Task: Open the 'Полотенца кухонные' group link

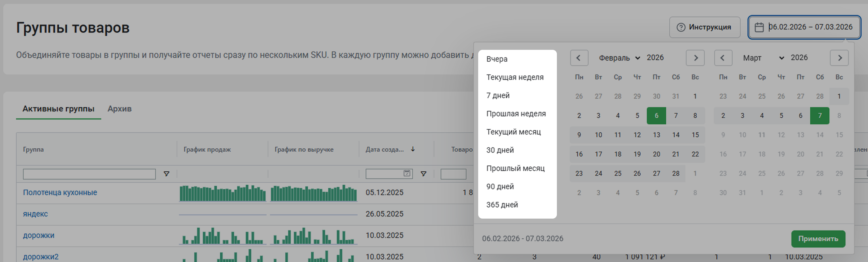Action: (60, 193)
